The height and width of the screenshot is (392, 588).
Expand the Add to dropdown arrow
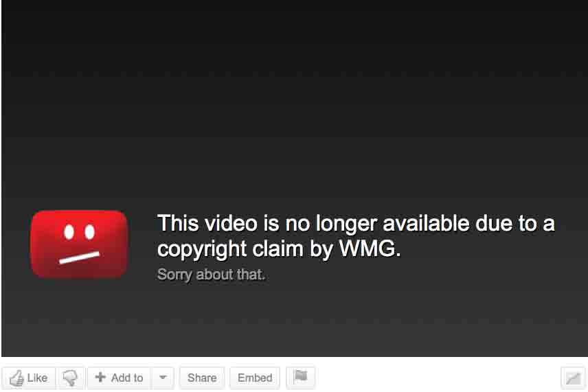coord(163,378)
